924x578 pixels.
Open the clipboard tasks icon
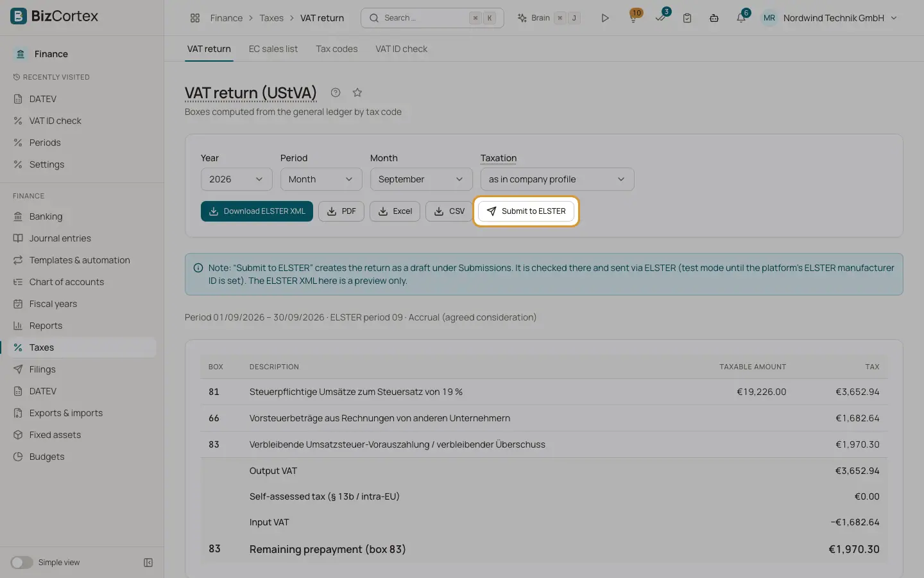tap(687, 18)
